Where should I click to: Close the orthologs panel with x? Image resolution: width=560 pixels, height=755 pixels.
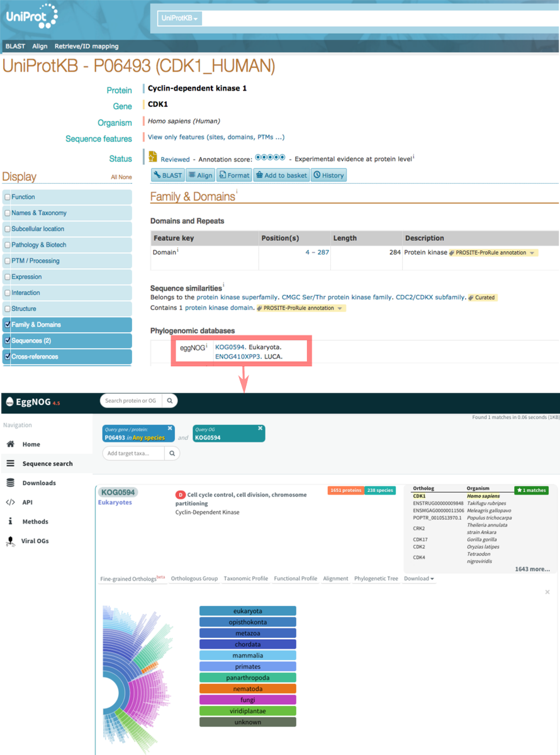pos(547,592)
